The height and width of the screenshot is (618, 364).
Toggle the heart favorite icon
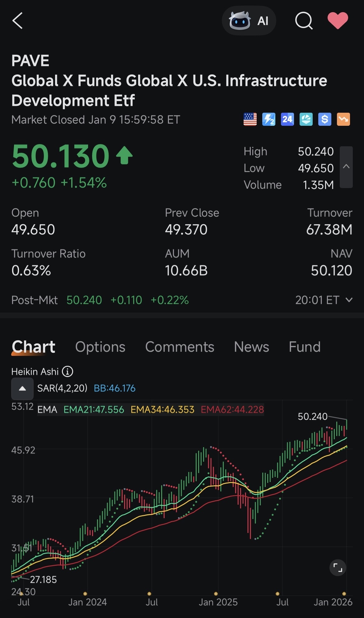(x=338, y=21)
